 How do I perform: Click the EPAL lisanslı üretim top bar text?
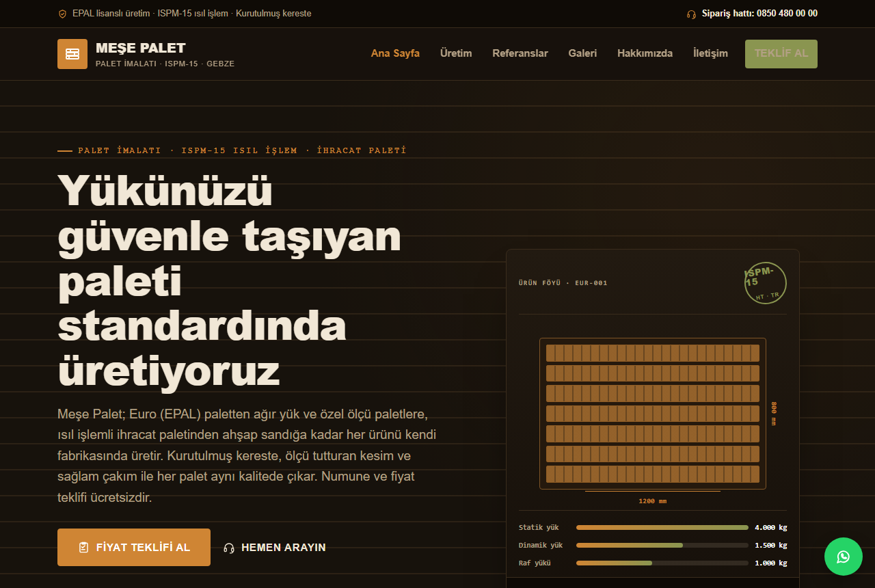coord(192,14)
